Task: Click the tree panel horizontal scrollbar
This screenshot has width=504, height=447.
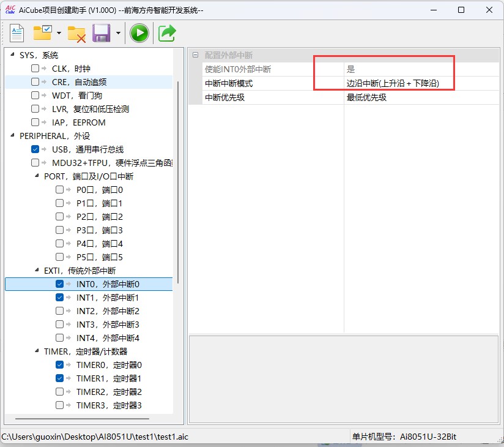Action: (82, 419)
